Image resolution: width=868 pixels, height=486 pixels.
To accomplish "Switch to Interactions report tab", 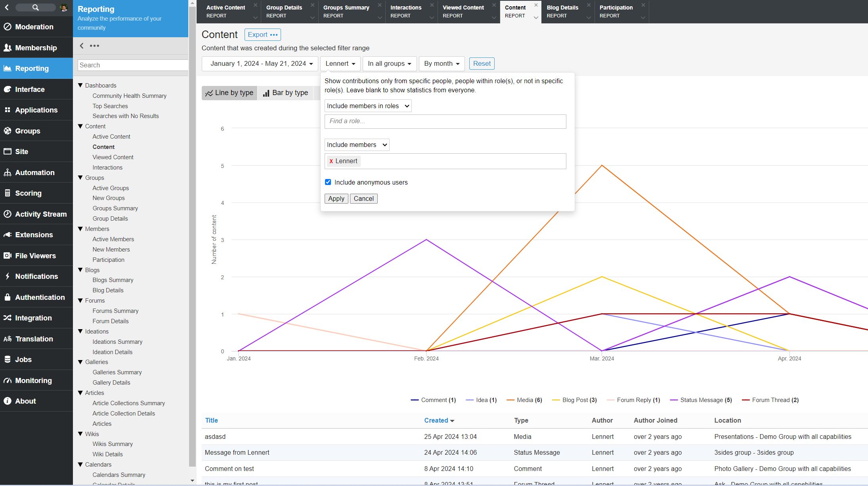I will pyautogui.click(x=406, y=11).
